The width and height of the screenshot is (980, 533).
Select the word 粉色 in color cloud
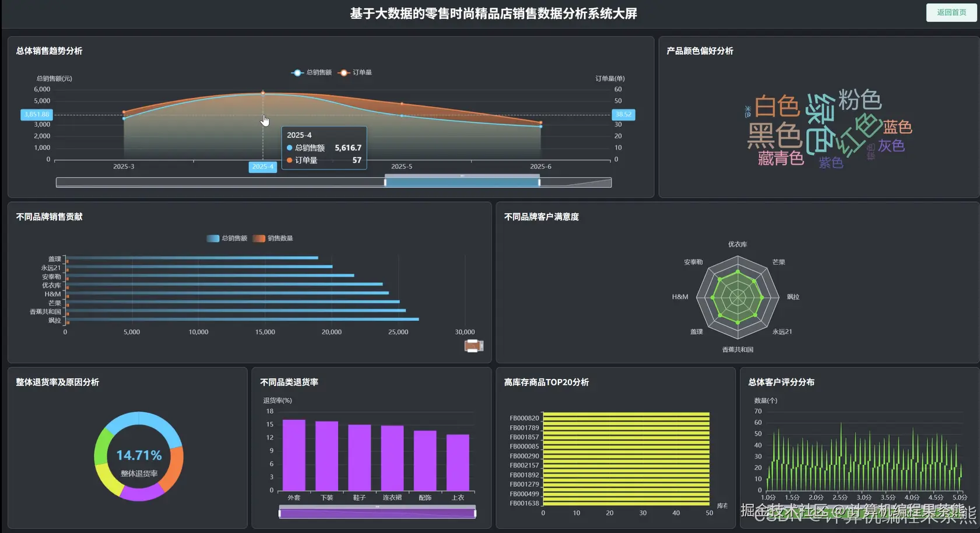[x=860, y=100]
